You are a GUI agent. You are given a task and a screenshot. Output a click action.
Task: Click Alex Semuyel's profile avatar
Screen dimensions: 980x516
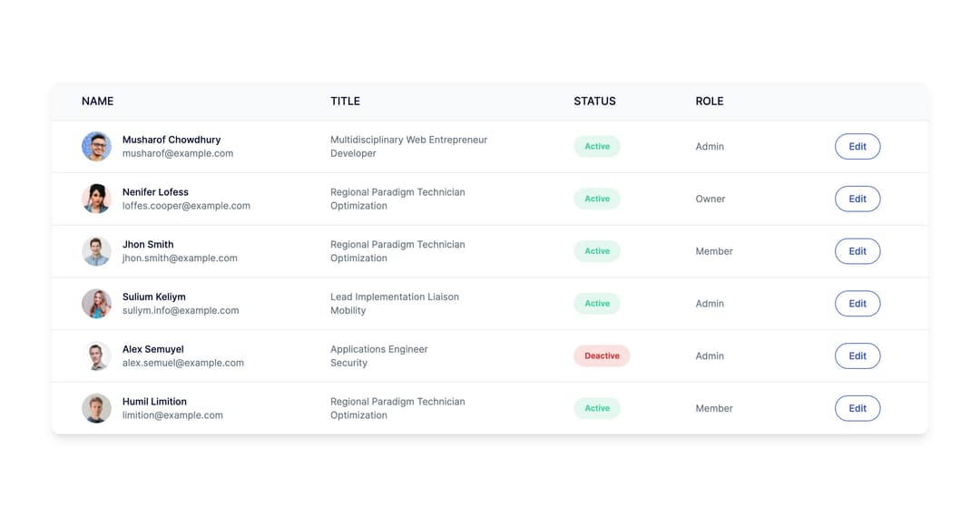pyautogui.click(x=96, y=356)
